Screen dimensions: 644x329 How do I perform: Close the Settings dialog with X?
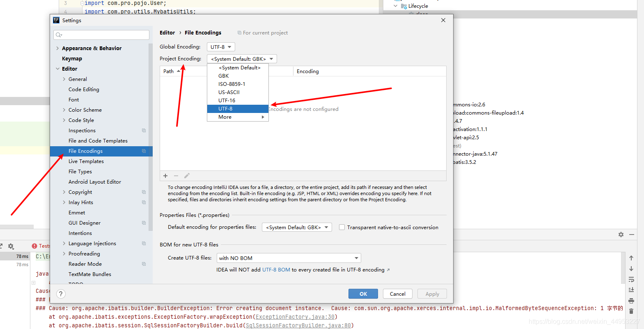pyautogui.click(x=443, y=20)
